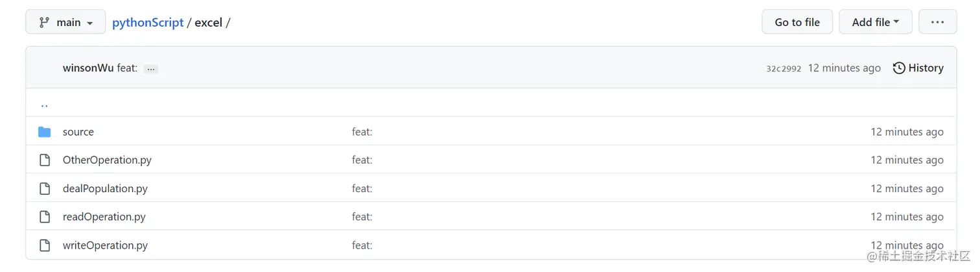This screenshot has width=980, height=272.
Task: Click the readOperation.py file icon
Action: tap(44, 217)
